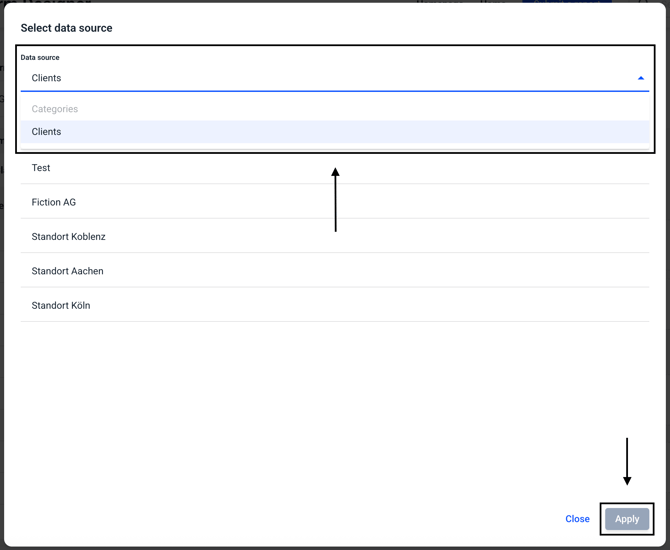Click the Select data source dialog title
This screenshot has width=670, height=550.
[x=66, y=28]
